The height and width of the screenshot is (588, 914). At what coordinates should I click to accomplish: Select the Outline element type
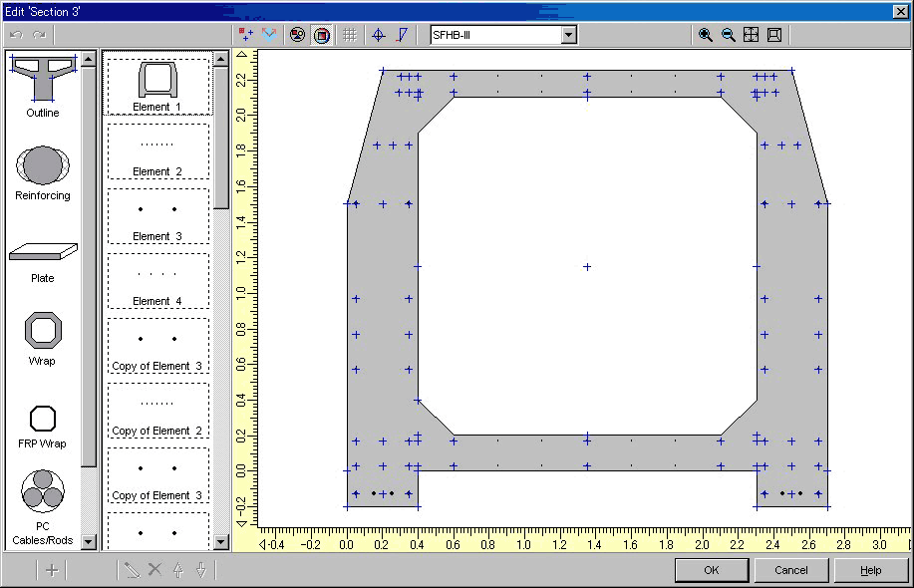[42, 84]
